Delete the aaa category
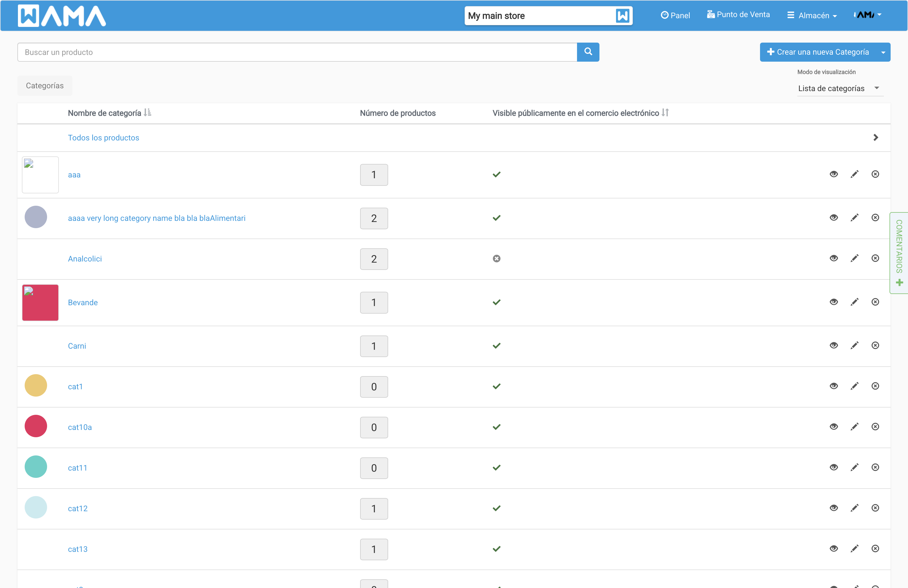The height and width of the screenshot is (588, 908). point(875,174)
